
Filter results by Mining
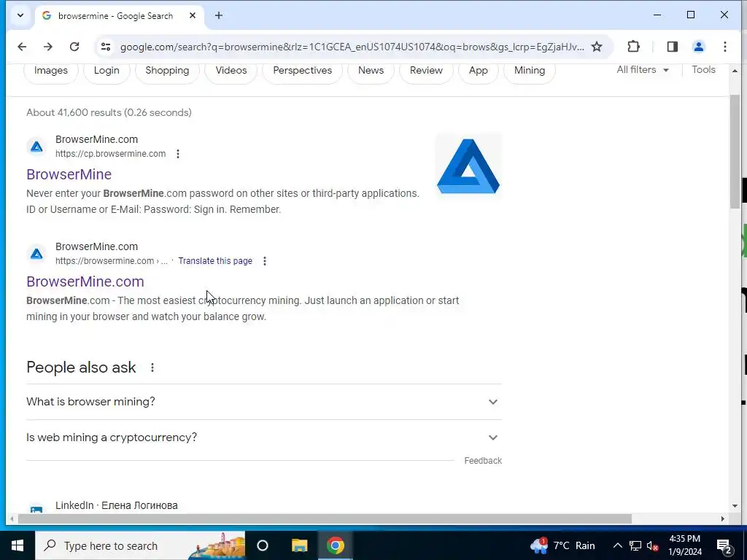pos(530,71)
